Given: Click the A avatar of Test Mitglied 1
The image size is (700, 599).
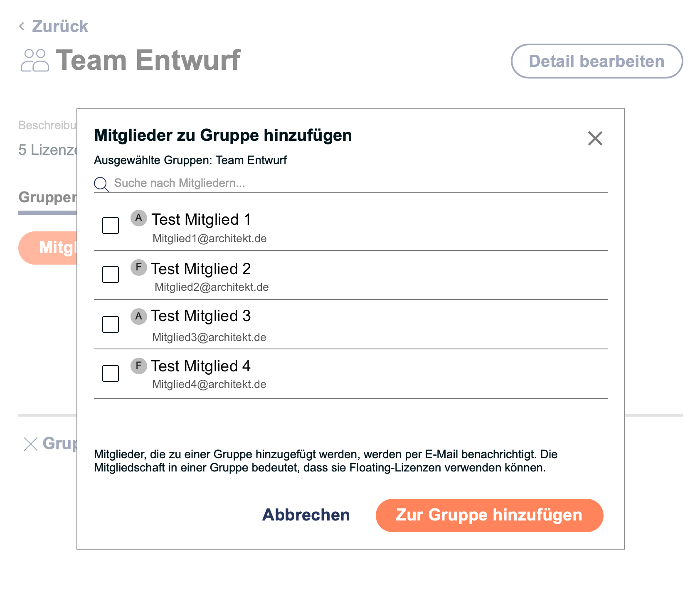Looking at the screenshot, I should click(139, 218).
